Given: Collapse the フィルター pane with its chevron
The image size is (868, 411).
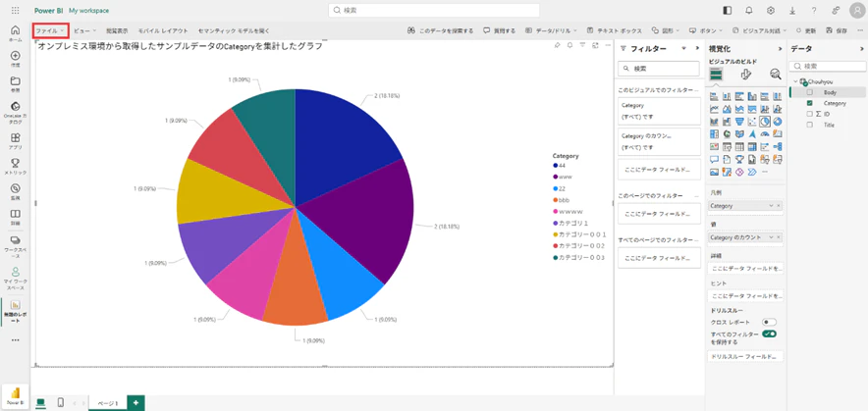Looking at the screenshot, I should [x=697, y=49].
